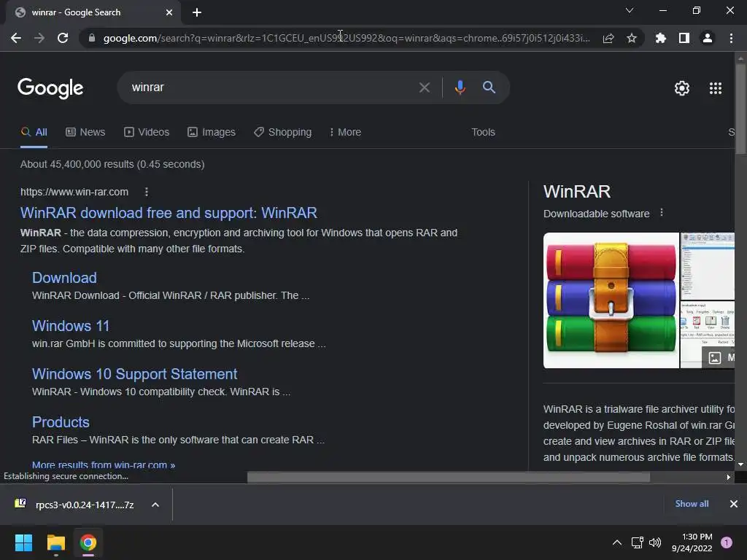Bookmark this tab with star icon
Screen dimensions: 747x560
point(632,38)
